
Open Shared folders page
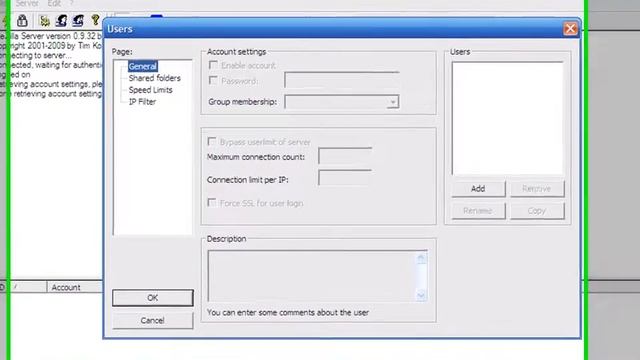[x=154, y=78]
